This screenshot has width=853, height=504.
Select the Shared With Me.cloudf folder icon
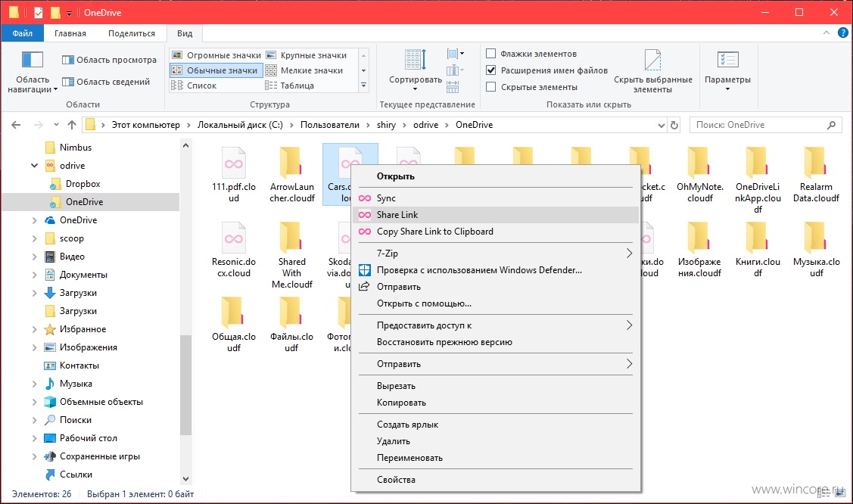click(291, 238)
